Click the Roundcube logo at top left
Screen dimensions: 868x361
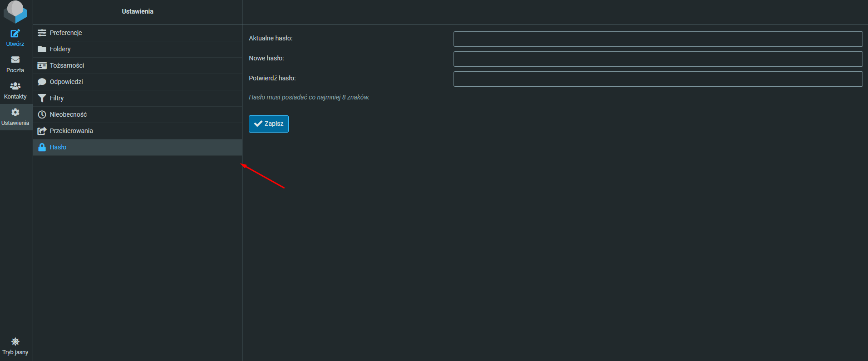(15, 11)
